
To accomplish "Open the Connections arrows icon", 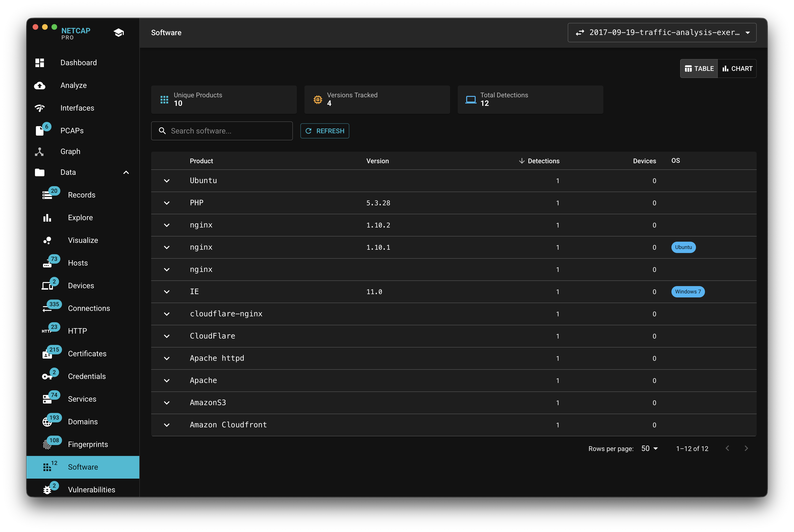I will coord(47,309).
